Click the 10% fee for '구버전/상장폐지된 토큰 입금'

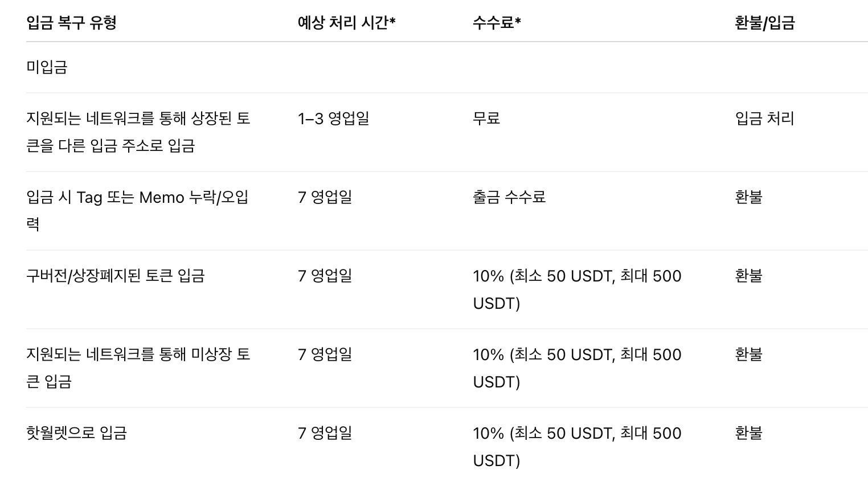click(x=576, y=276)
